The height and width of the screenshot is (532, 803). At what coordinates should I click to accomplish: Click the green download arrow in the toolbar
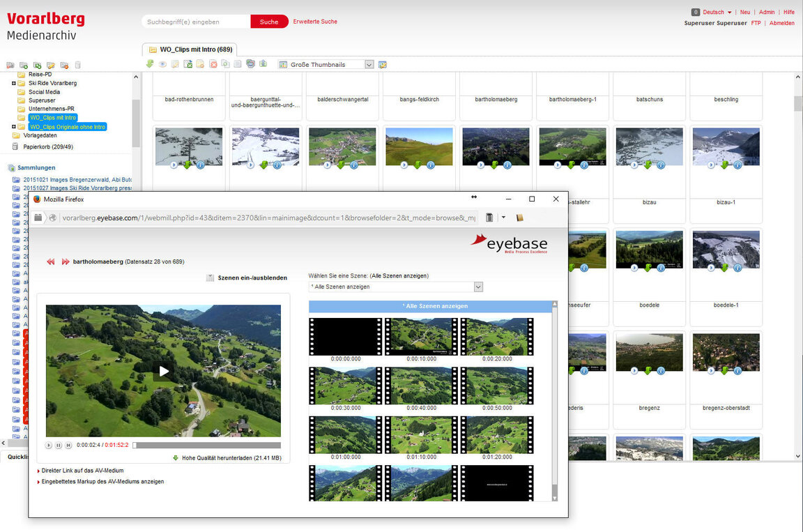point(150,64)
